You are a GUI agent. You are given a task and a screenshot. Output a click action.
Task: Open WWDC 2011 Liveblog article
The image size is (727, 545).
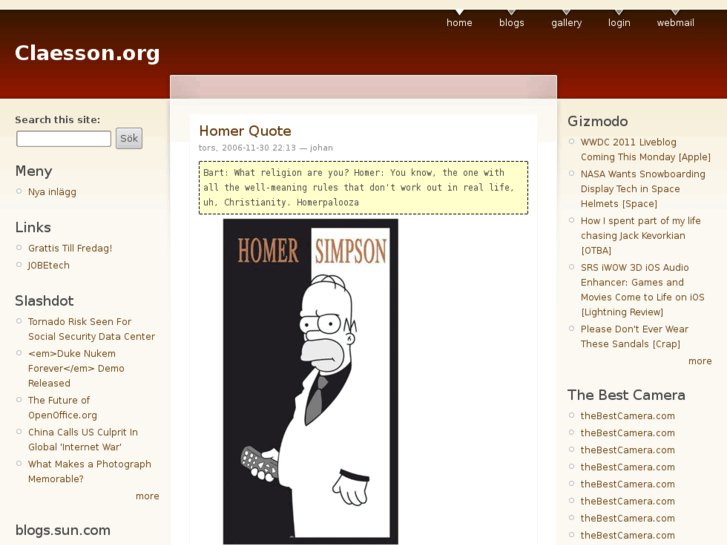coord(645,149)
